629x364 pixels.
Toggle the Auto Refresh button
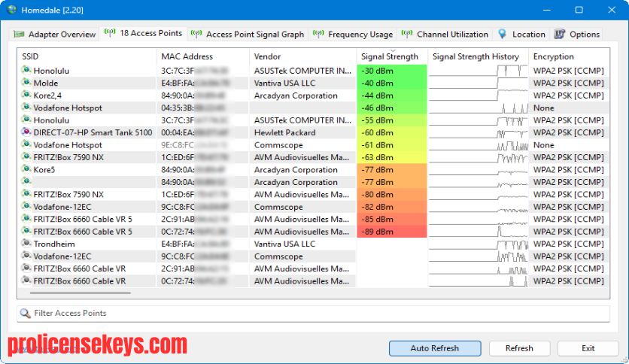click(x=435, y=348)
